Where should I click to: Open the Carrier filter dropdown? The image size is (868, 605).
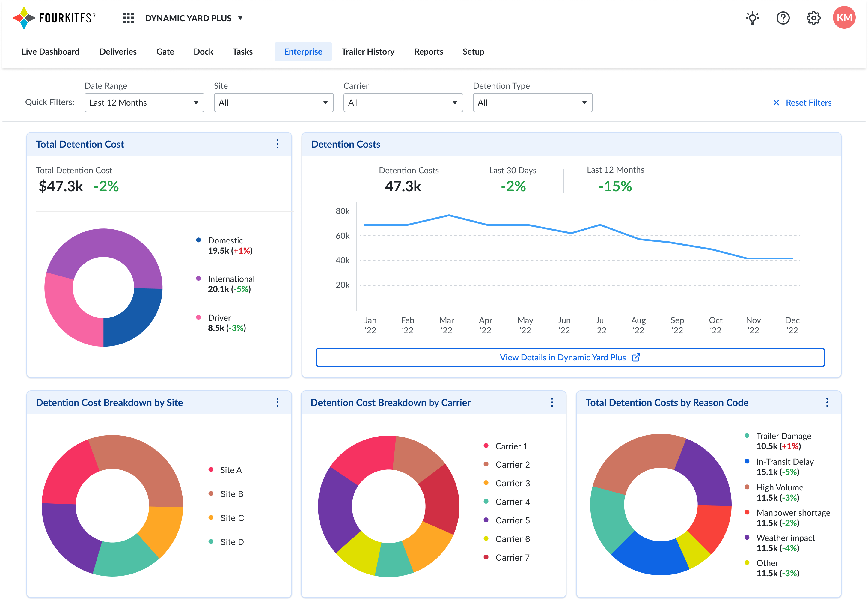pyautogui.click(x=403, y=103)
